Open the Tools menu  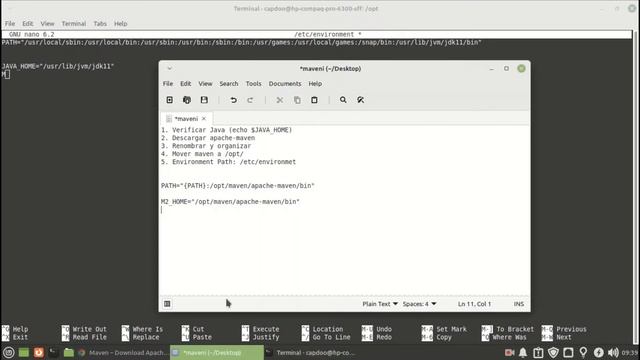[x=253, y=84]
